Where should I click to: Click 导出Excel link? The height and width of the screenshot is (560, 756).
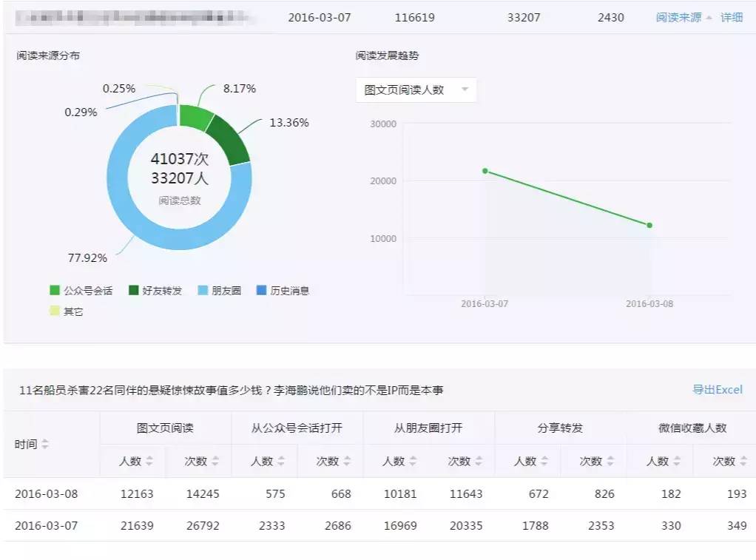click(x=718, y=390)
